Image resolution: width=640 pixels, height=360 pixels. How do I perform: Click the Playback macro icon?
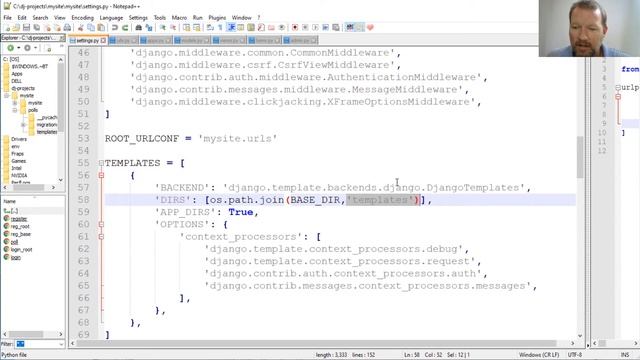coord(315,28)
